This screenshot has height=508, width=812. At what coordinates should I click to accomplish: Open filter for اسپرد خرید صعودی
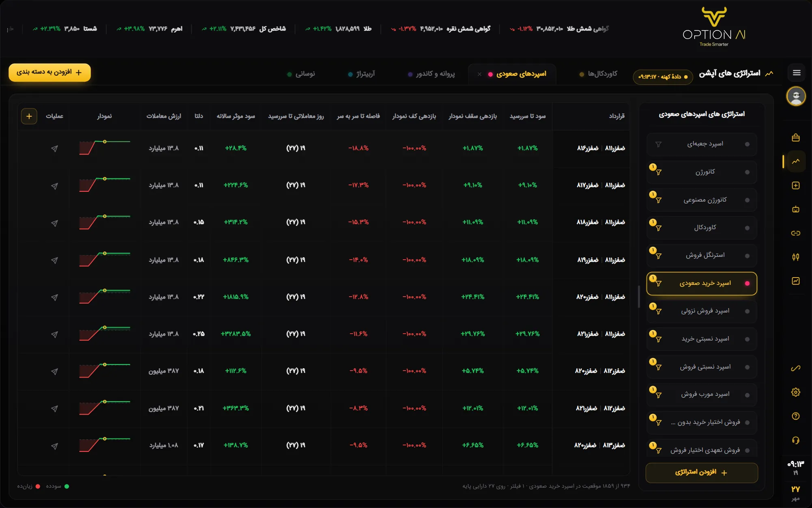click(x=659, y=284)
